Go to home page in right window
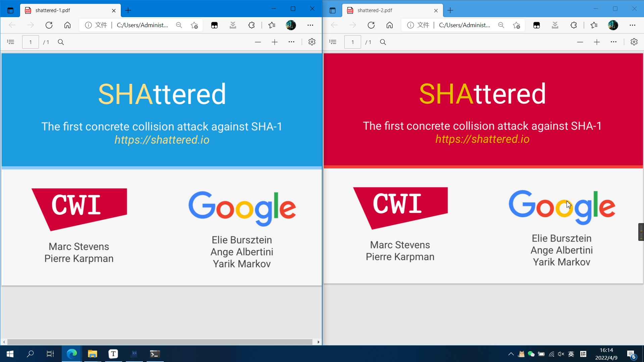Screen dimensions: 644x362 click(390, 25)
